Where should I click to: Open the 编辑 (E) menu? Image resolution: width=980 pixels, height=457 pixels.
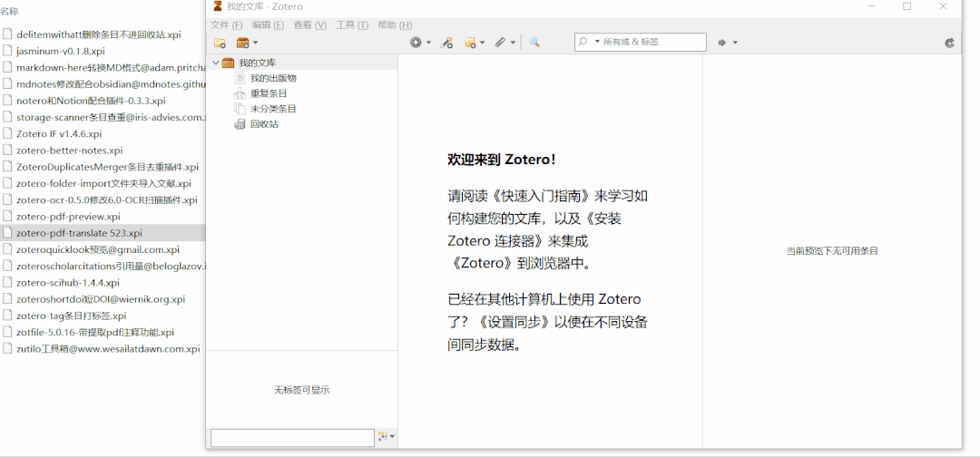(x=268, y=25)
